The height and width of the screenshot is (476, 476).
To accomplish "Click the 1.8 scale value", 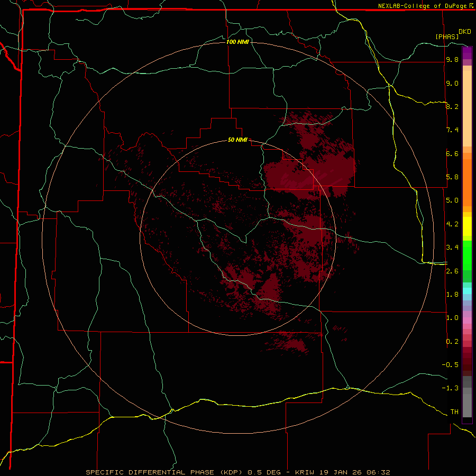I will (x=452, y=295).
